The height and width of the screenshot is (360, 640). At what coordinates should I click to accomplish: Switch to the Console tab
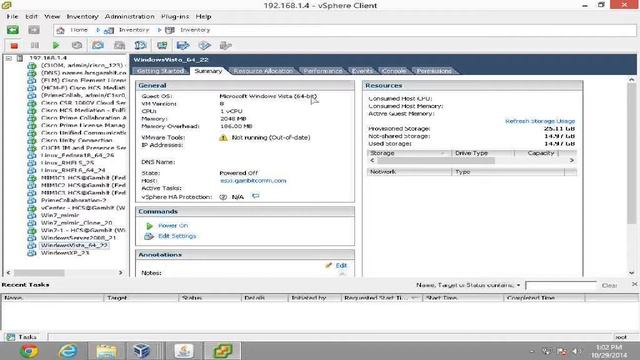coord(394,71)
